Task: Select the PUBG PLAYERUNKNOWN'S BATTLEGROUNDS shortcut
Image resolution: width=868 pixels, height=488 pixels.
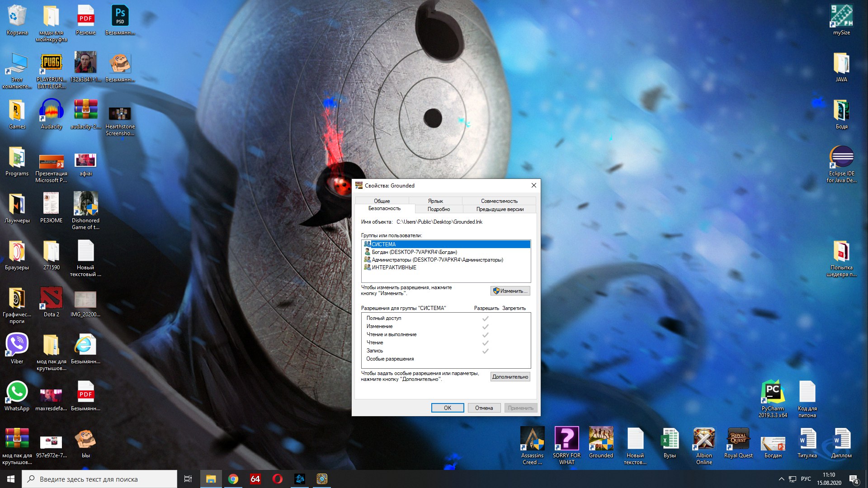Action: pyautogui.click(x=51, y=70)
